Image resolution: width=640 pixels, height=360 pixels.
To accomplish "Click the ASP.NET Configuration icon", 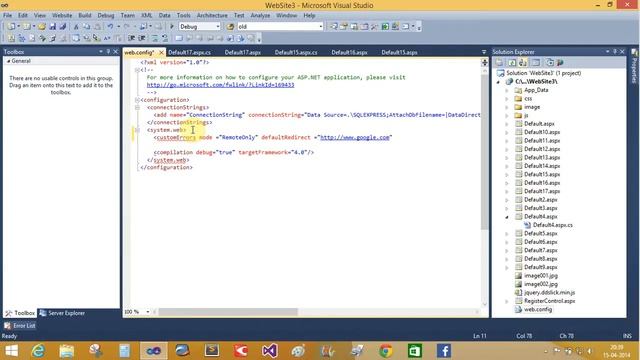I will [x=560, y=62].
